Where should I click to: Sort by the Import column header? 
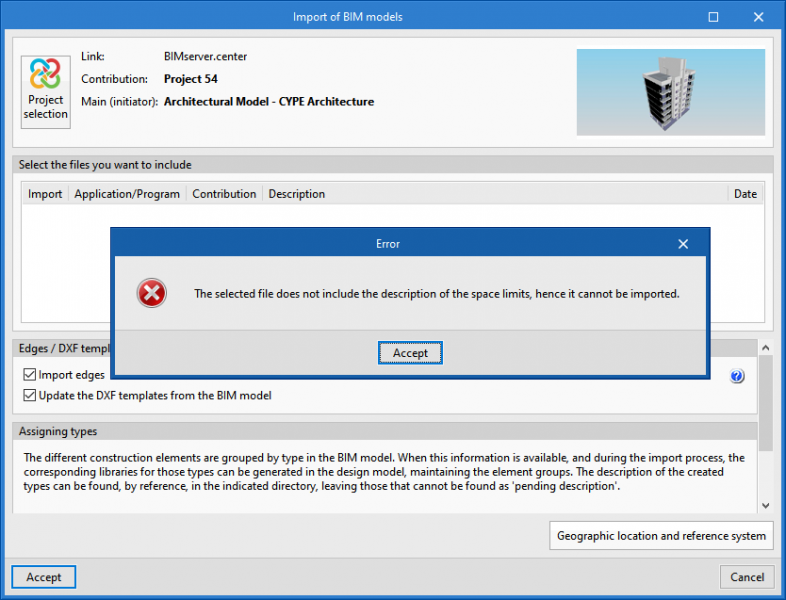click(x=45, y=194)
